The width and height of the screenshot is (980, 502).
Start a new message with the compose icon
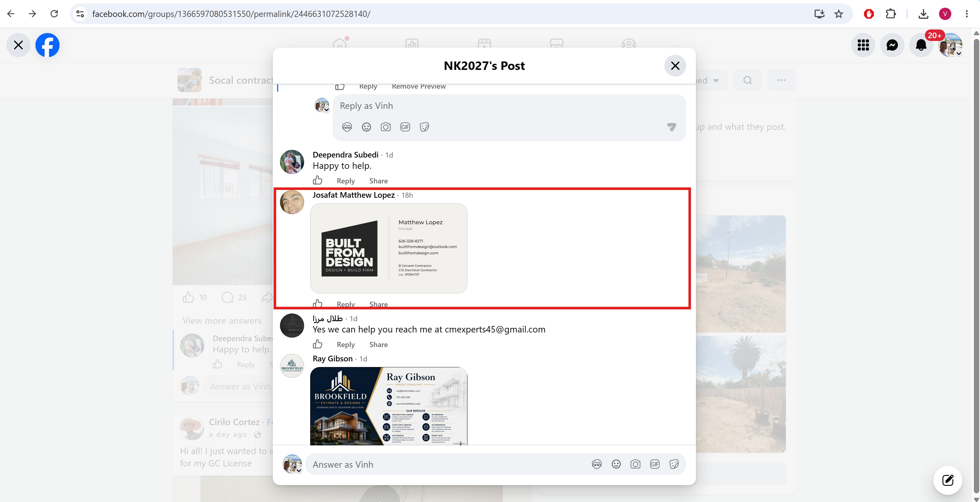point(948,480)
